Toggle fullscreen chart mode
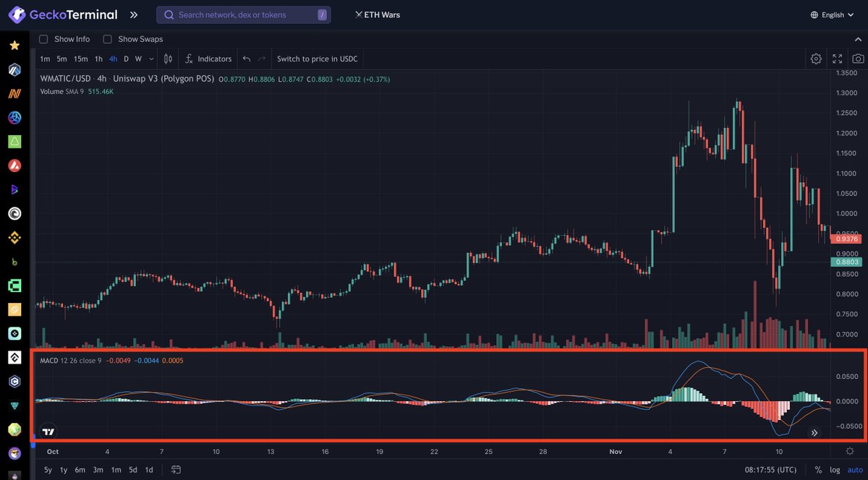868x480 pixels. click(x=837, y=59)
